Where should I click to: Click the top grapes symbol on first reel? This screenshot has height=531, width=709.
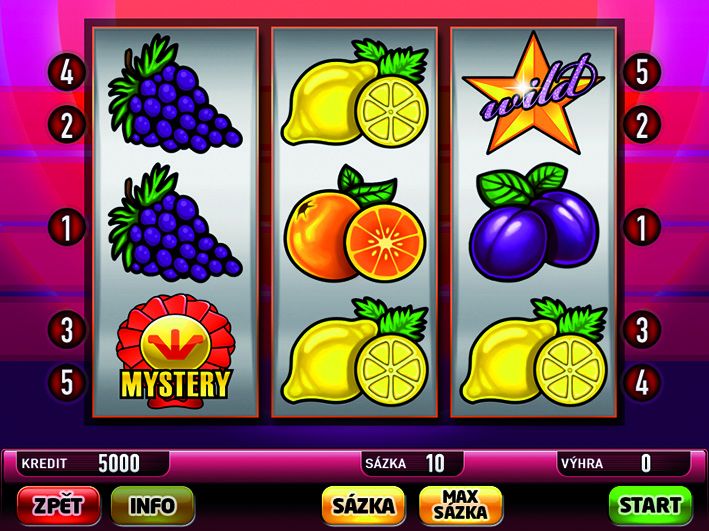(x=175, y=93)
